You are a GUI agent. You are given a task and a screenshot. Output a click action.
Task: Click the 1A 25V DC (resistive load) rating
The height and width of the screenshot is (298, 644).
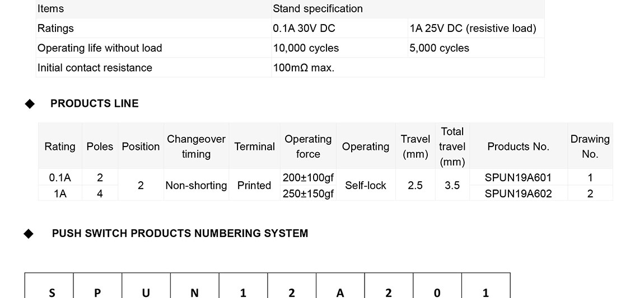[473, 29]
